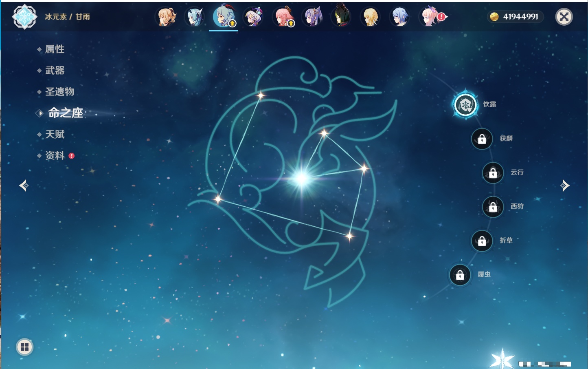Click the Cryo element emblem icon

tap(24, 17)
